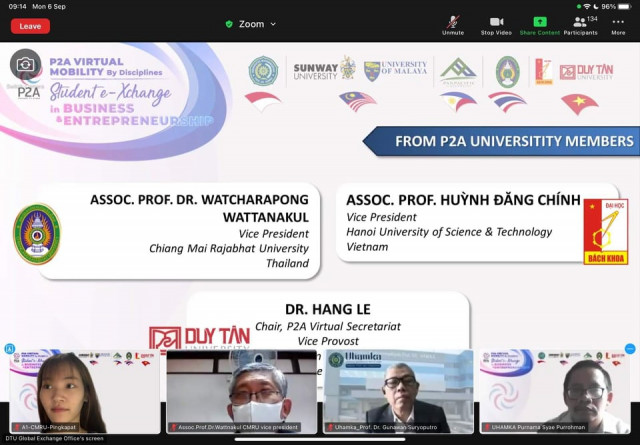This screenshot has height=445, width=640.
Task: Click muted mic icon beside Uhamka_Prof. Dr. Gunawan
Action: pyautogui.click(x=330, y=427)
